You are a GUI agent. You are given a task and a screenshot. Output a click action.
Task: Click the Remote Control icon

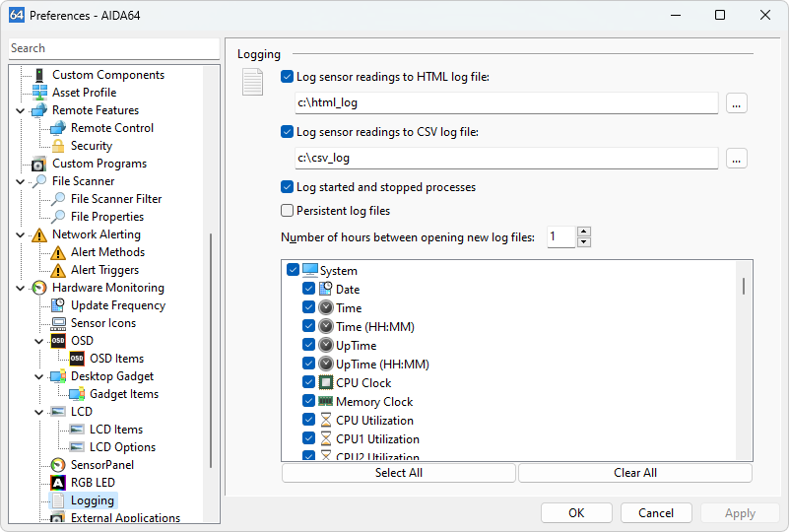coord(58,128)
